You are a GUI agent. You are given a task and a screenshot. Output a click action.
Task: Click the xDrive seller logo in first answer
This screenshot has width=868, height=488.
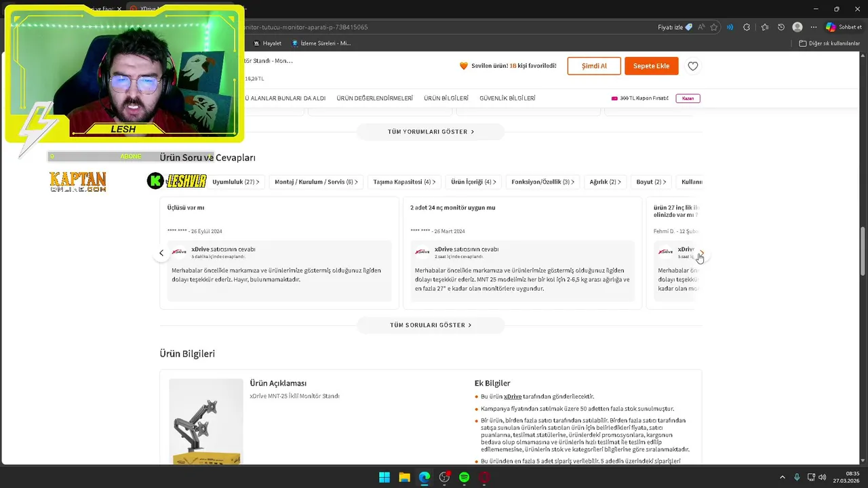tap(179, 251)
